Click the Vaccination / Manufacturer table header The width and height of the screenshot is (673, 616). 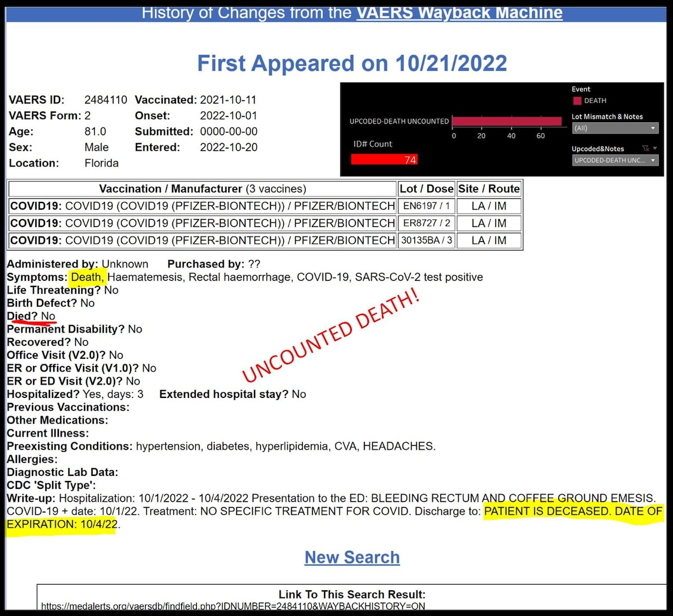click(202, 189)
